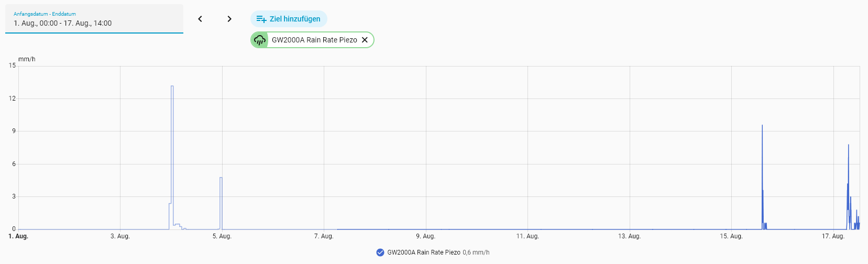Go to previous date range arrow
868x264 pixels.
[x=200, y=19]
